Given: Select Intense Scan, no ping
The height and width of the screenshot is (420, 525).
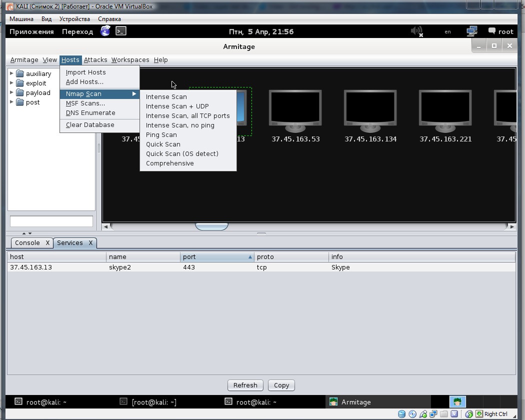Looking at the screenshot, I should pyautogui.click(x=188, y=125).
